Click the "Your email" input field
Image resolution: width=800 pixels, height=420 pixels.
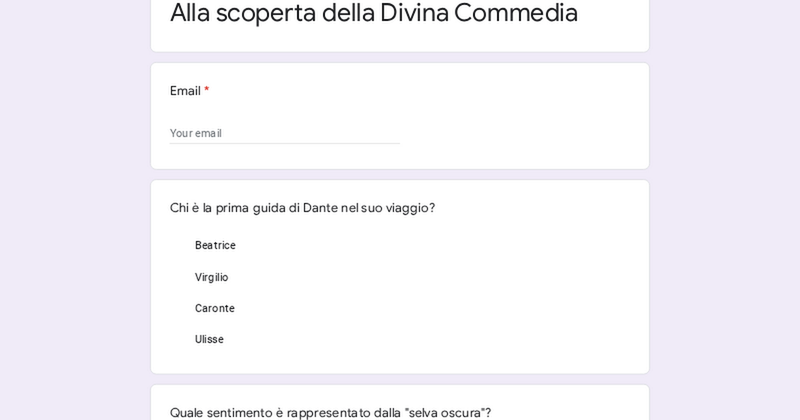tap(284, 133)
